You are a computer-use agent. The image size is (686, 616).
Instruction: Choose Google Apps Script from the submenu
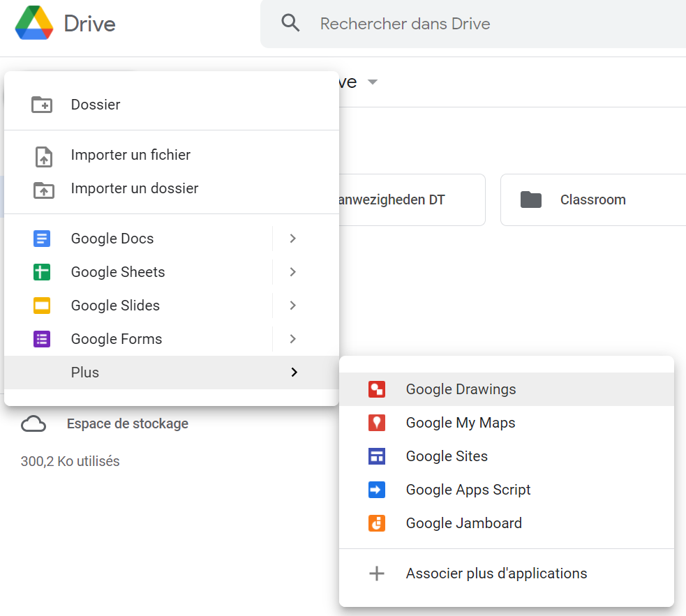pyautogui.click(x=507, y=490)
